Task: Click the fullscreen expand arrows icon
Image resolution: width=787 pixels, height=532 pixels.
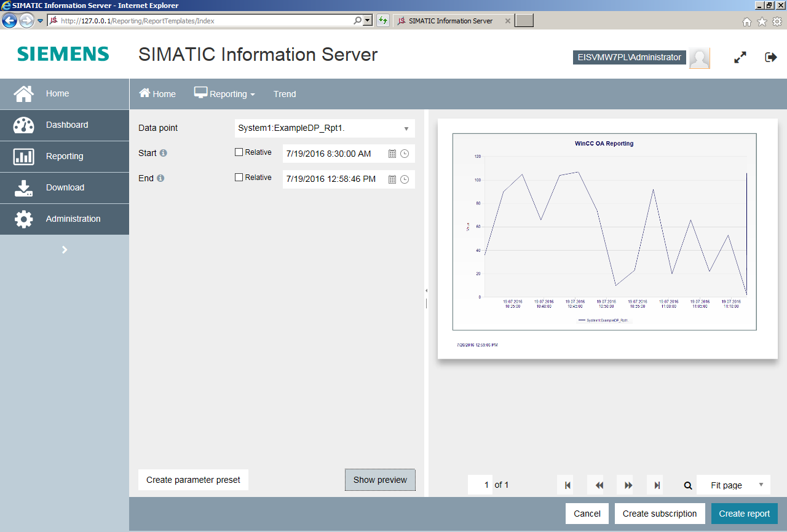Action: [740, 57]
